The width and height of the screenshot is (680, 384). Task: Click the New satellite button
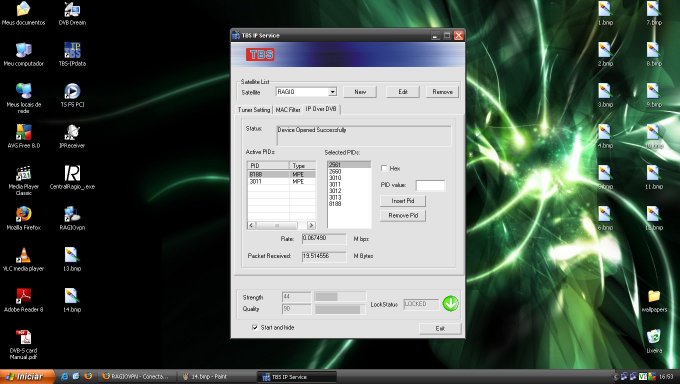(360, 92)
